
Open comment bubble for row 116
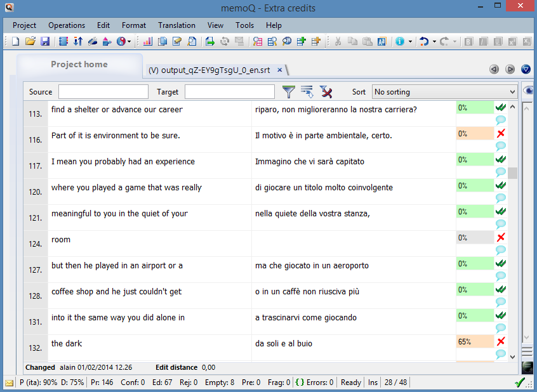(x=501, y=146)
